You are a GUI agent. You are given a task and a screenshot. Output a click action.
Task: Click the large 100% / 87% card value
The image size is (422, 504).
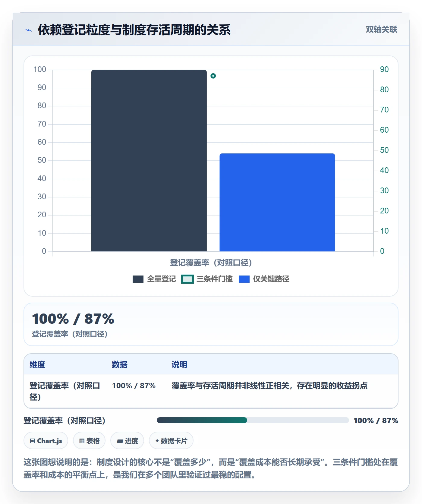click(73, 319)
